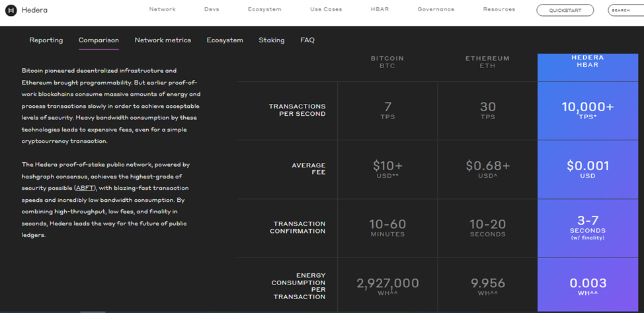Image resolution: width=644 pixels, height=313 pixels.
Task: Click the TRANSACTION CONFIRMATION row label
Action: click(x=298, y=228)
